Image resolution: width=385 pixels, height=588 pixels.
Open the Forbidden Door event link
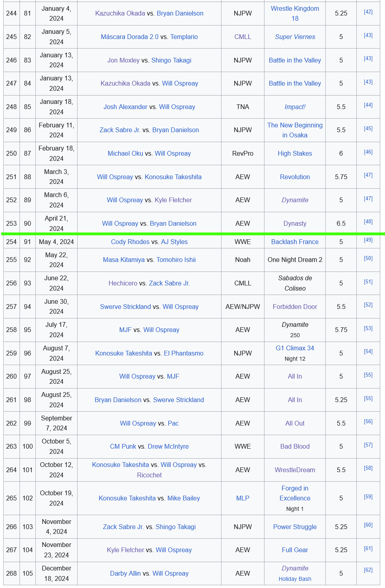[x=295, y=307]
